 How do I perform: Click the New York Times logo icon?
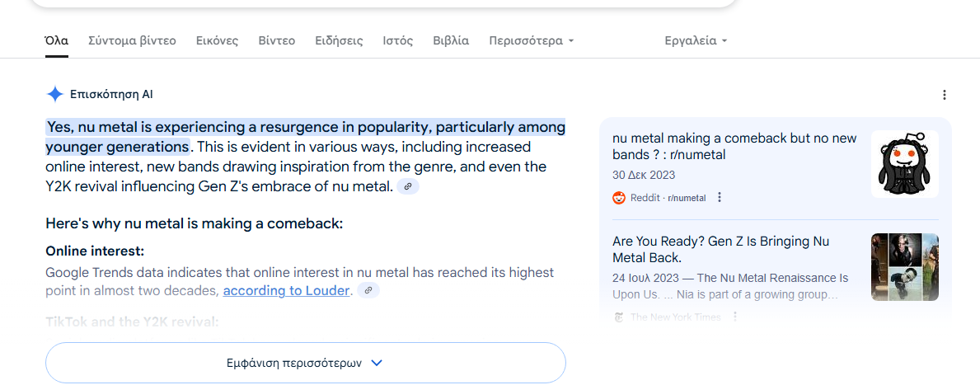point(619,317)
